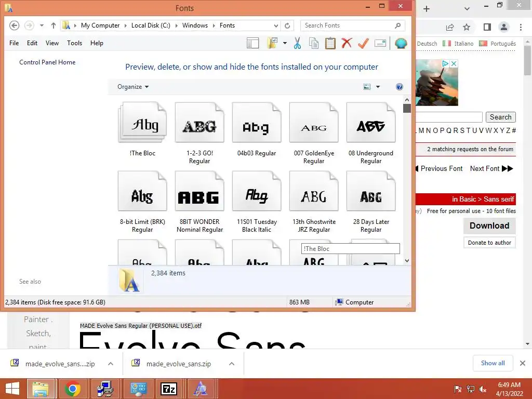The height and width of the screenshot is (399, 532).
Task: Open Chrome tab search chevron
Action: 467,9
